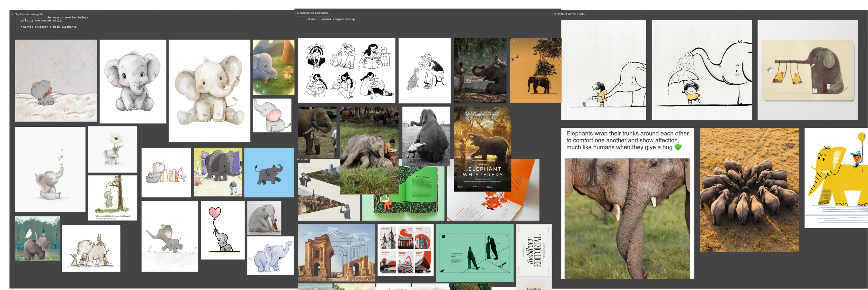The height and width of the screenshot is (290, 868).
Task: Select the 'ELEPHANT WITH HUMAN' frame label
Action: 569,14
